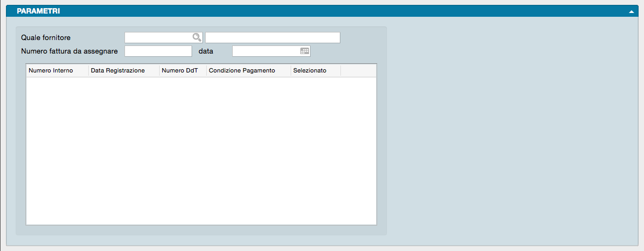Click the Numero fattura da assegnare label
The image size is (644, 251).
69,51
